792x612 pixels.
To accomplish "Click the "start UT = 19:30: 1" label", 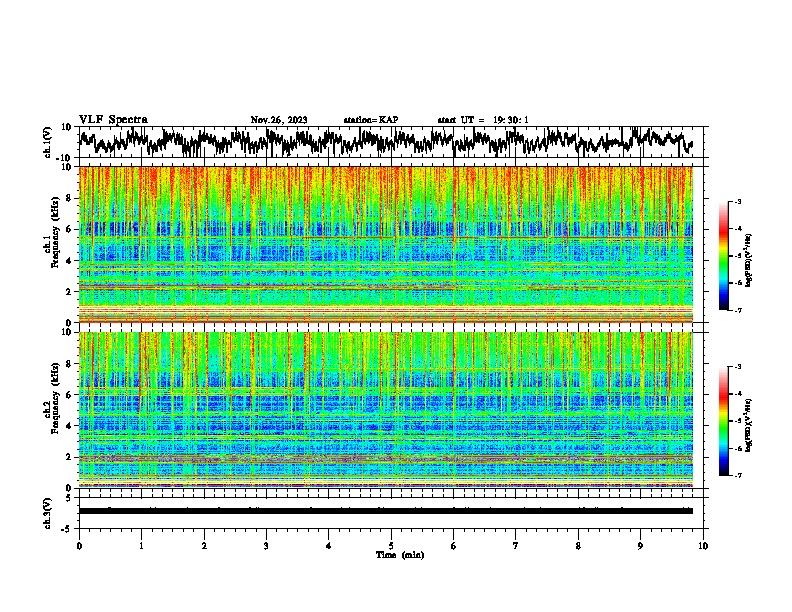I will point(483,120).
